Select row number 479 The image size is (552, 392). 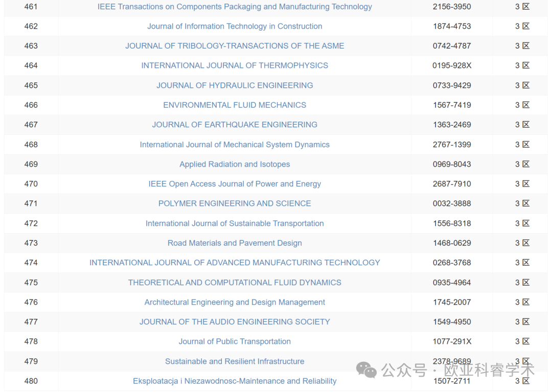tap(31, 361)
